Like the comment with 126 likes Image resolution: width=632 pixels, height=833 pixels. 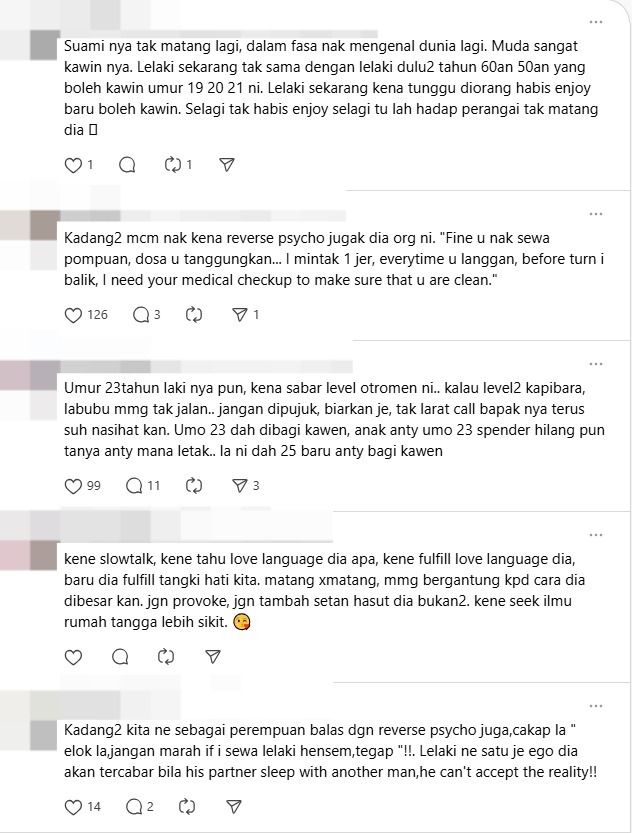[x=73, y=315]
